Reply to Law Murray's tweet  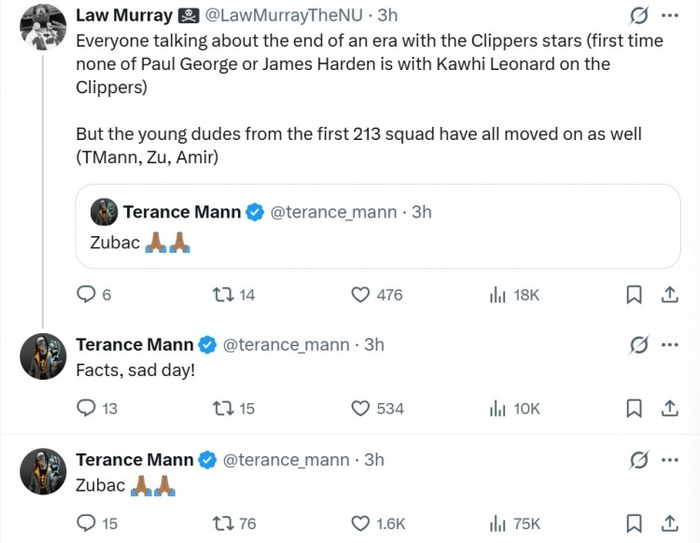click(x=87, y=294)
